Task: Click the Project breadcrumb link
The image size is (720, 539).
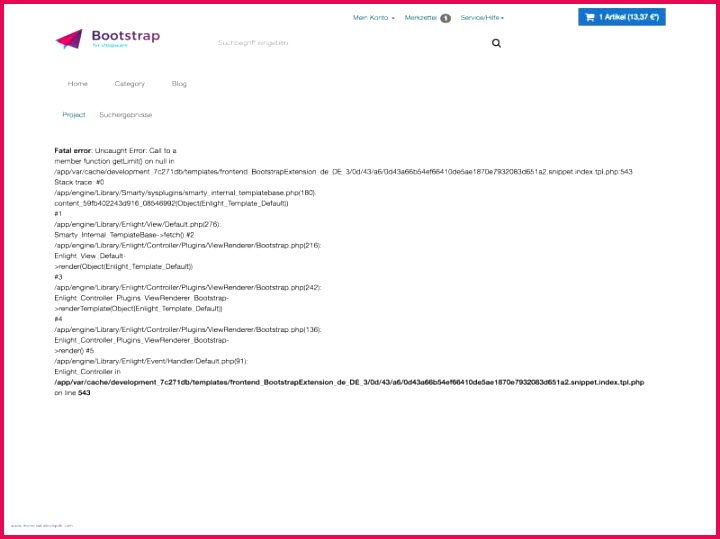Action: pos(74,115)
